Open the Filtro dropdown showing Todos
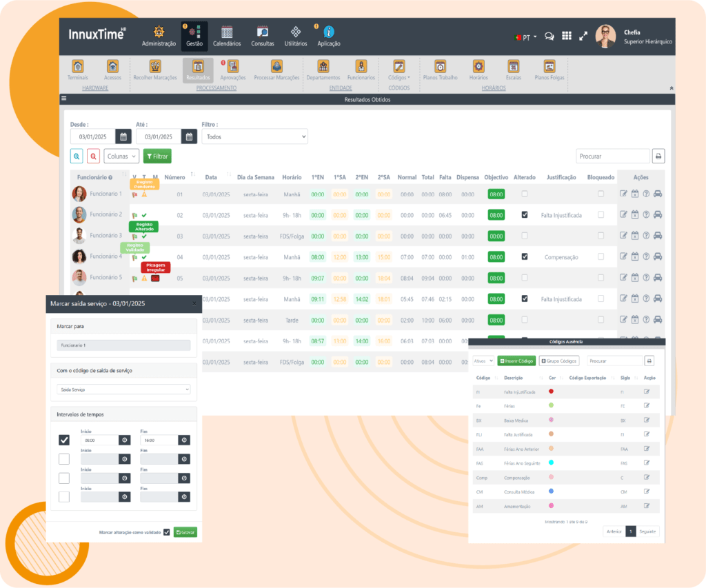706x588 pixels. click(x=255, y=136)
